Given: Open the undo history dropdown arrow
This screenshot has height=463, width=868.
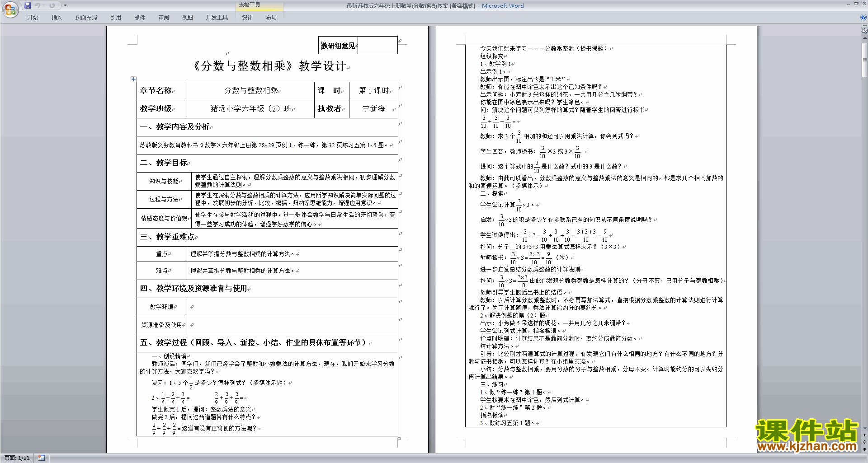Looking at the screenshot, I should point(44,5).
